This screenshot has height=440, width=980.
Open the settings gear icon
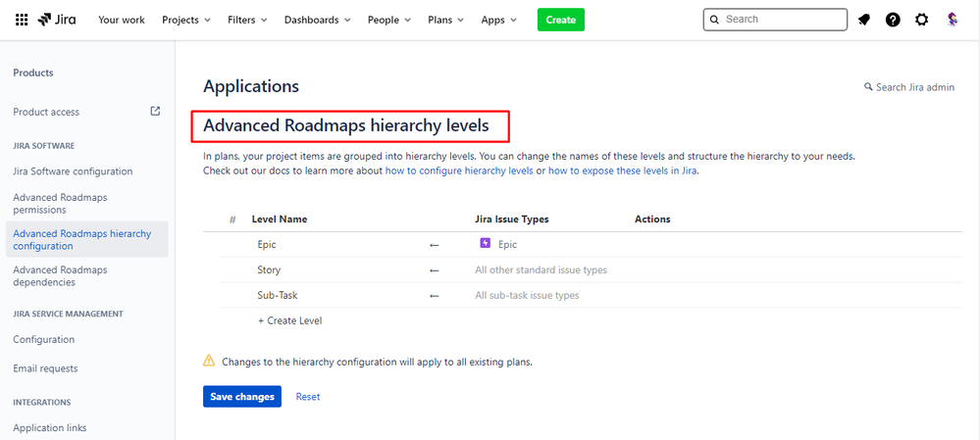click(x=922, y=20)
